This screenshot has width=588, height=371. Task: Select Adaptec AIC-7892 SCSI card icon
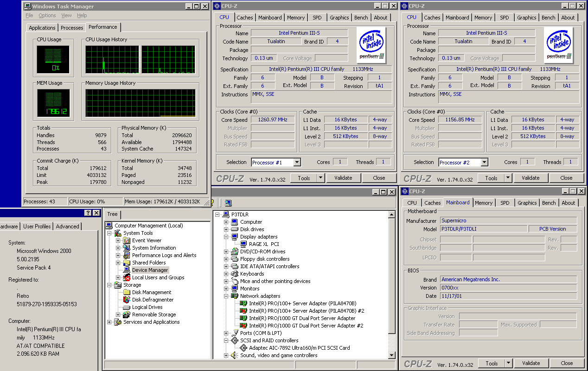point(243,348)
